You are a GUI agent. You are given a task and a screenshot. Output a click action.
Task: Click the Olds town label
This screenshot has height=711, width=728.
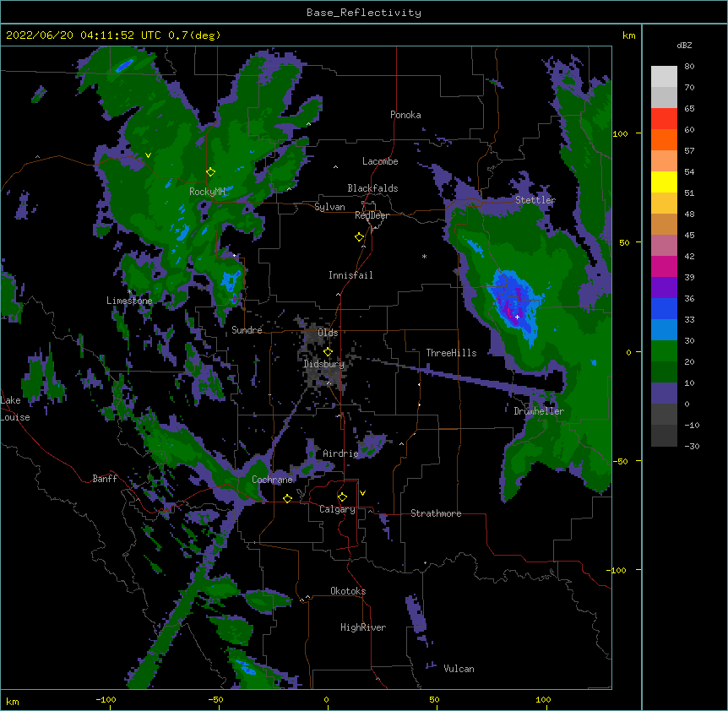pos(328,333)
